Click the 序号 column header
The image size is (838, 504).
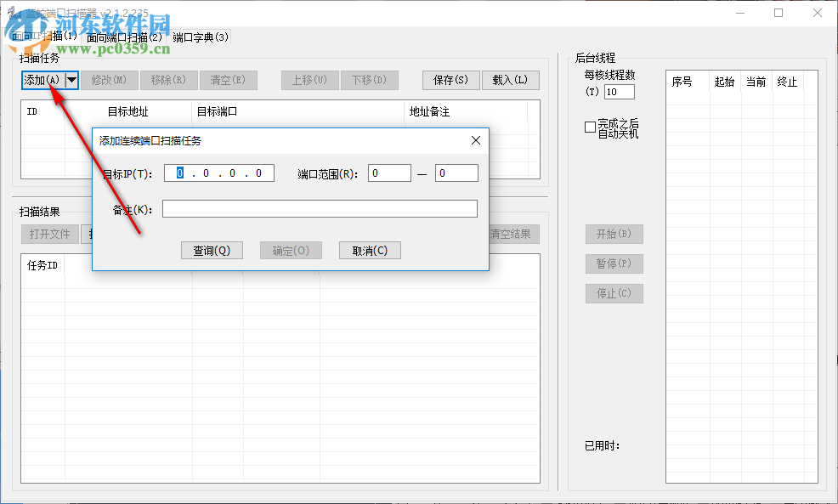click(x=688, y=82)
